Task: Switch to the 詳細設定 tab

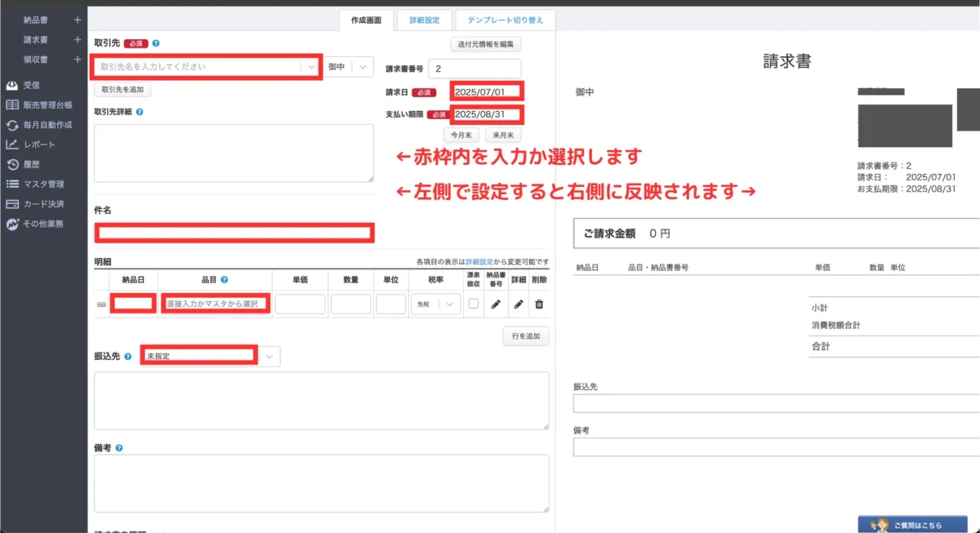Action: point(424,20)
